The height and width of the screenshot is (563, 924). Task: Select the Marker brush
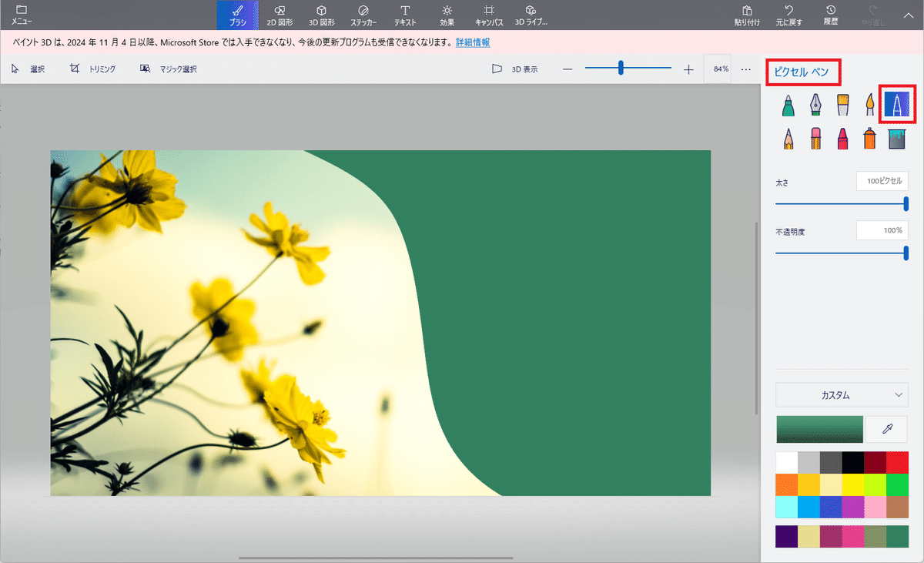coord(788,105)
